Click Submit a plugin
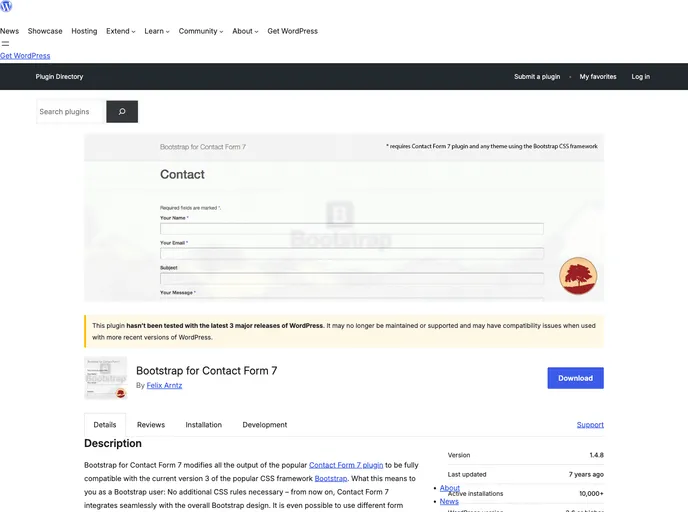 pos(537,76)
